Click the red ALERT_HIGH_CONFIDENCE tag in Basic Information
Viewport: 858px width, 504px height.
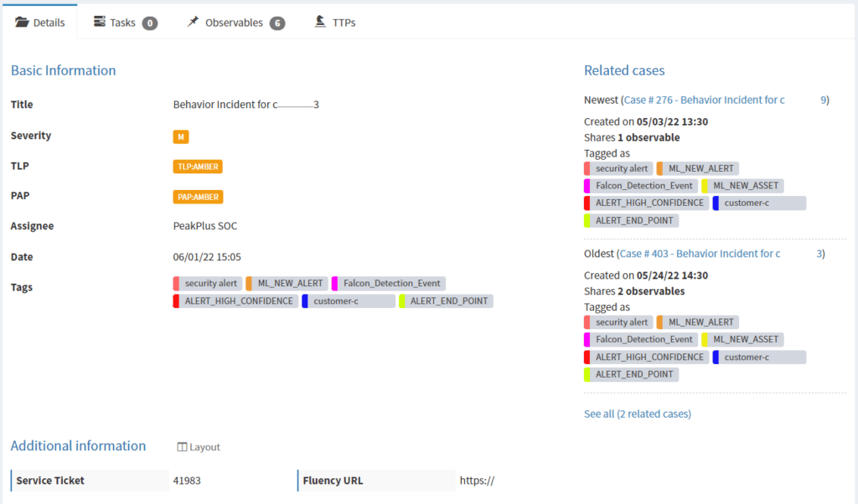pyautogui.click(x=235, y=301)
